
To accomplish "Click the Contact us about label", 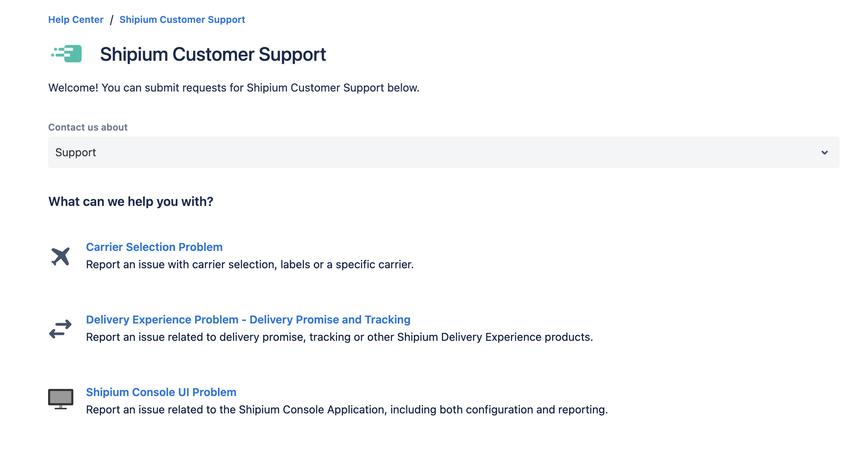I will click(88, 127).
